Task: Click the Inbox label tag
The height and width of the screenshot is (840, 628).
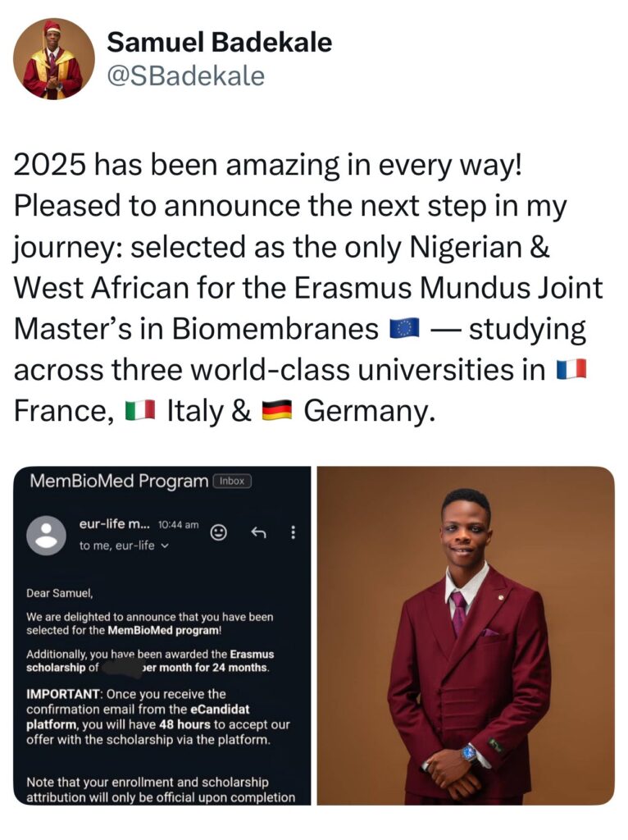Action: [232, 481]
